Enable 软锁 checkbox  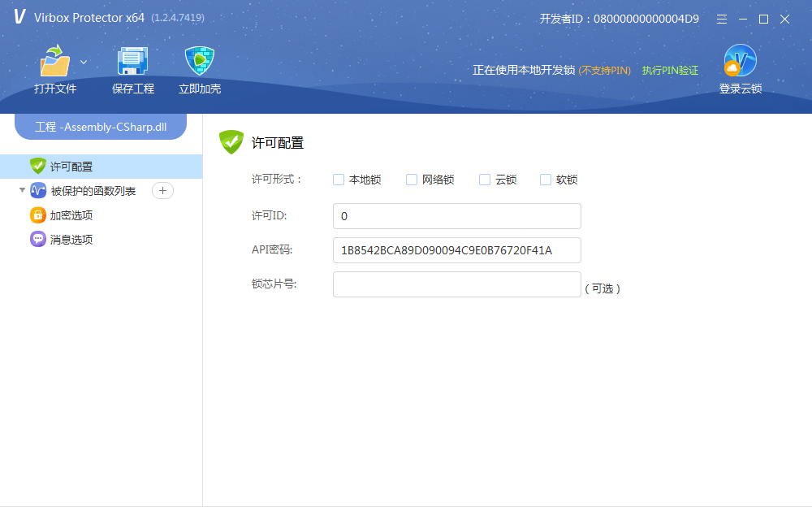click(x=546, y=180)
